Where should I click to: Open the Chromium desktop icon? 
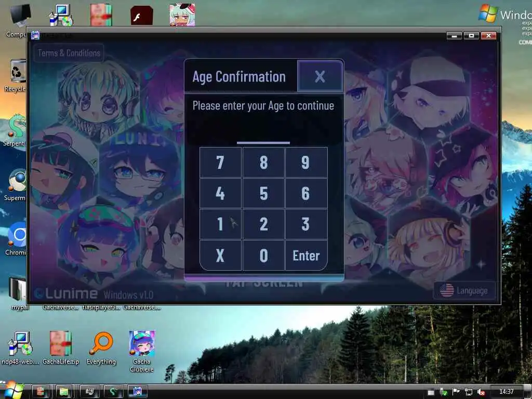16,239
